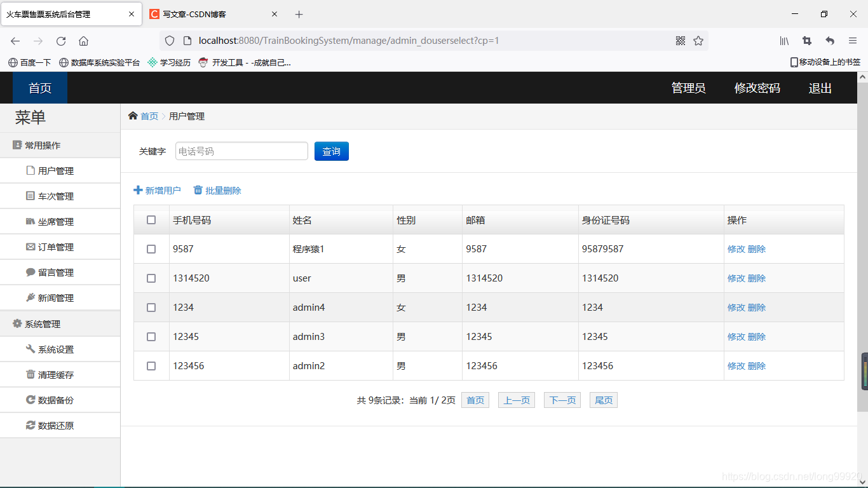Toggle the select-all checkbox in table header
Image resolution: width=868 pixels, height=488 pixels.
(151, 220)
